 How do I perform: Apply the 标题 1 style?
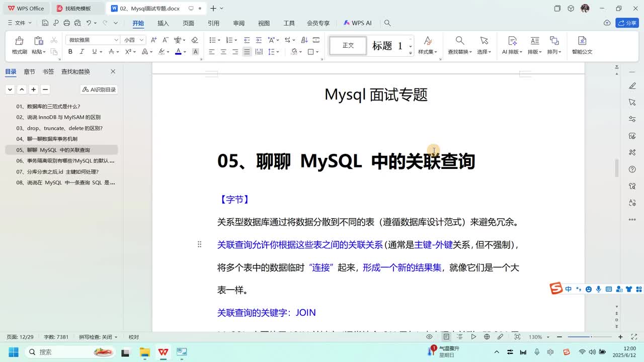pyautogui.click(x=387, y=46)
